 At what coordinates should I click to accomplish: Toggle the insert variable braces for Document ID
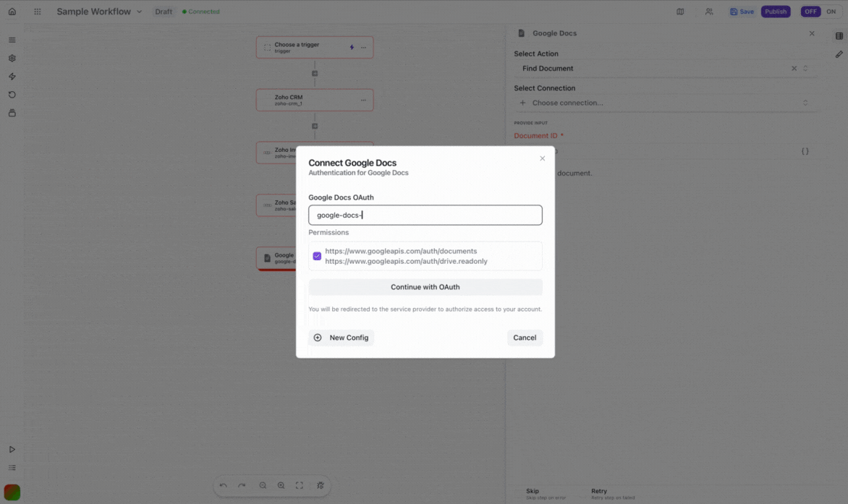805,151
